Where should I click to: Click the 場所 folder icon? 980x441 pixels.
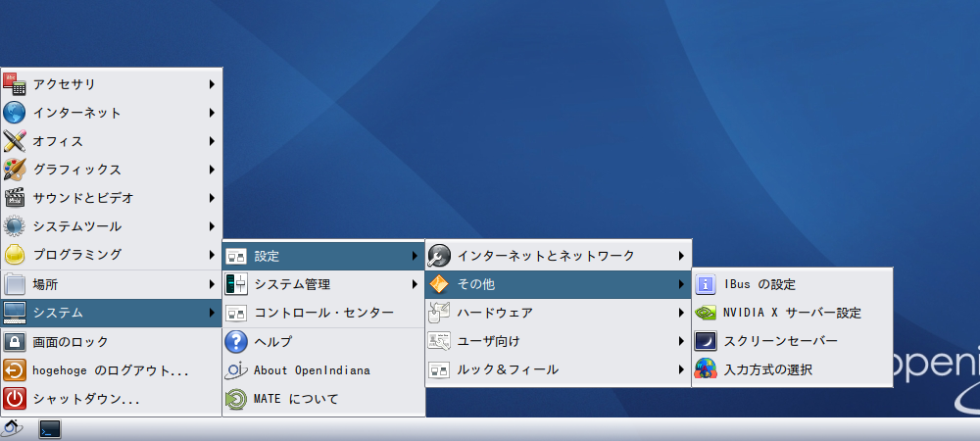pyautogui.click(x=15, y=285)
